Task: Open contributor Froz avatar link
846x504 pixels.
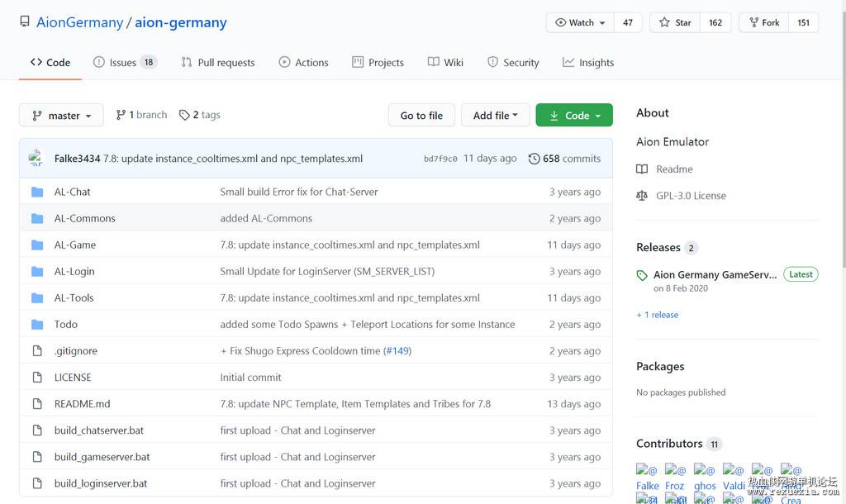Action: coord(675,478)
